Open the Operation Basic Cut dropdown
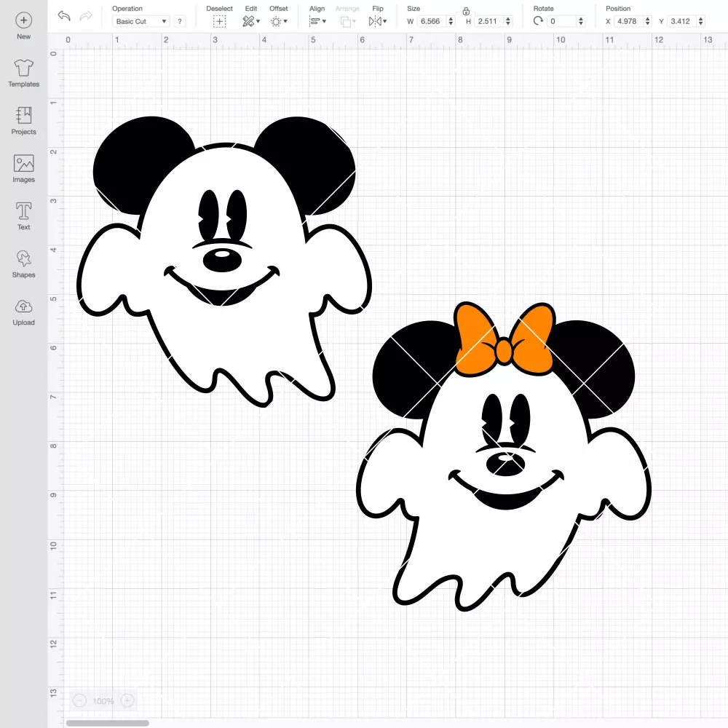 (141, 21)
